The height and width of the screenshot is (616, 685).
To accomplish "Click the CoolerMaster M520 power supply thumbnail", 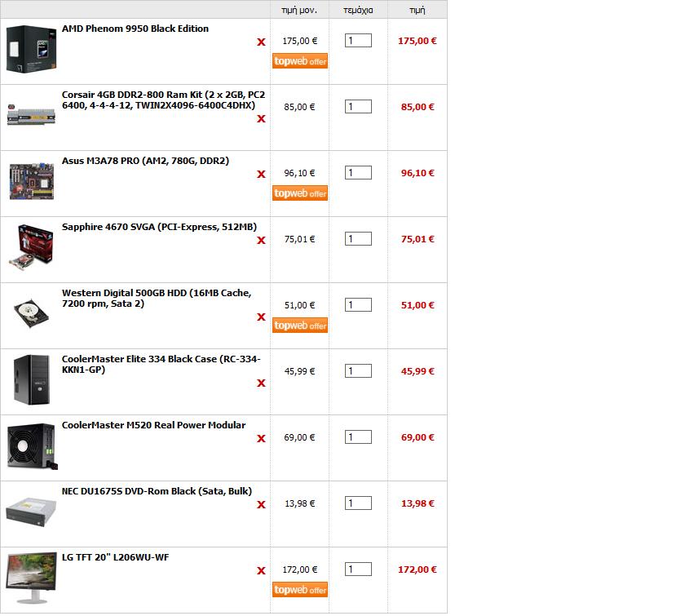I will (x=33, y=446).
